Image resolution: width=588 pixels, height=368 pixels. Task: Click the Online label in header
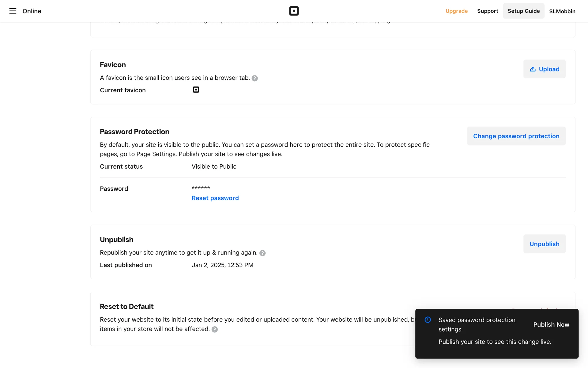[x=32, y=11]
